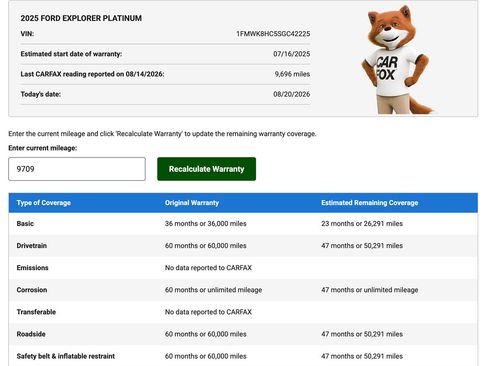Click Corrosion original 60 months or unlimited mileage
Viewport: 488px width, 366px height.
(x=213, y=290)
